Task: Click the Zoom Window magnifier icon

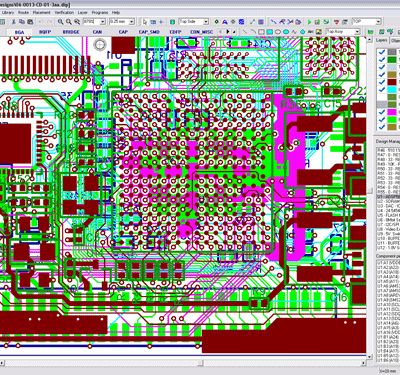Action: pos(77,22)
